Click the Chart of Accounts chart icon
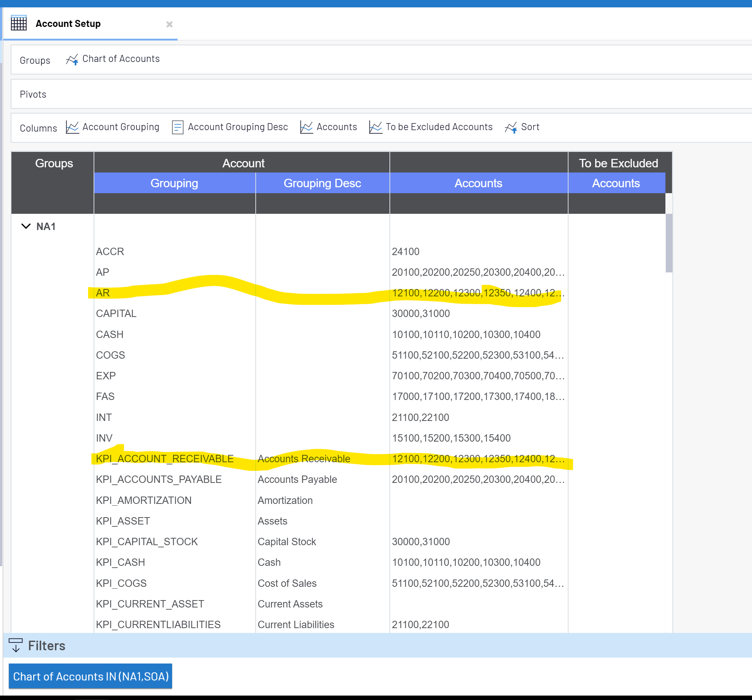 [x=72, y=59]
